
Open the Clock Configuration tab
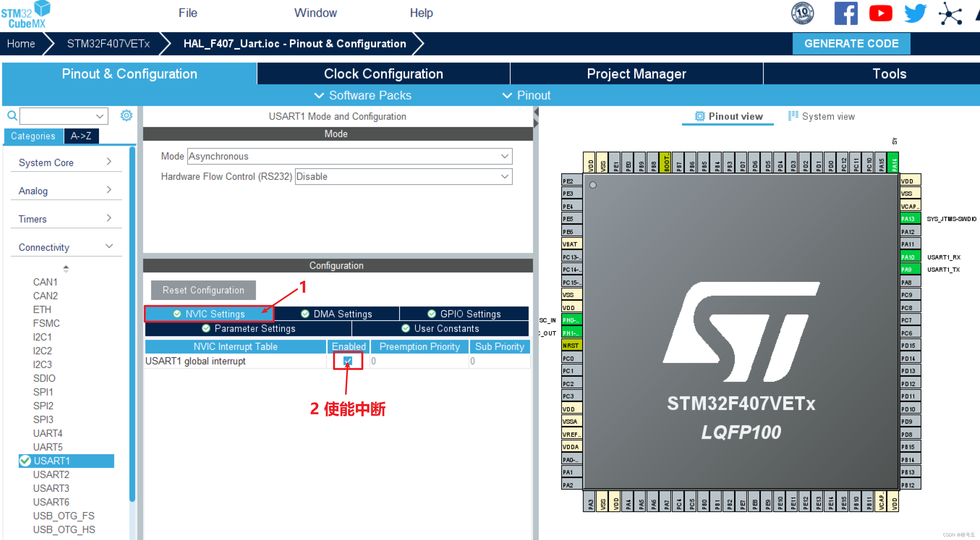coord(383,74)
